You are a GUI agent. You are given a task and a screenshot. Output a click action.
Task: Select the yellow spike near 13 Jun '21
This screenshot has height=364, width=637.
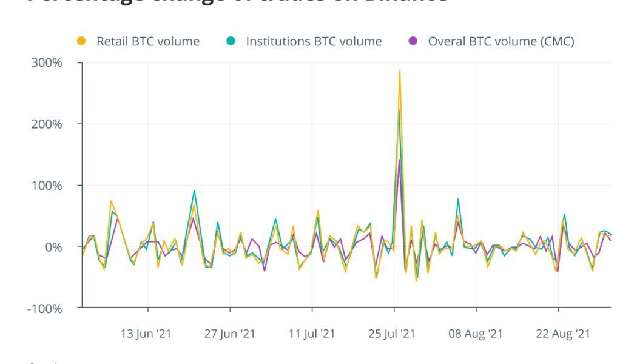click(110, 201)
